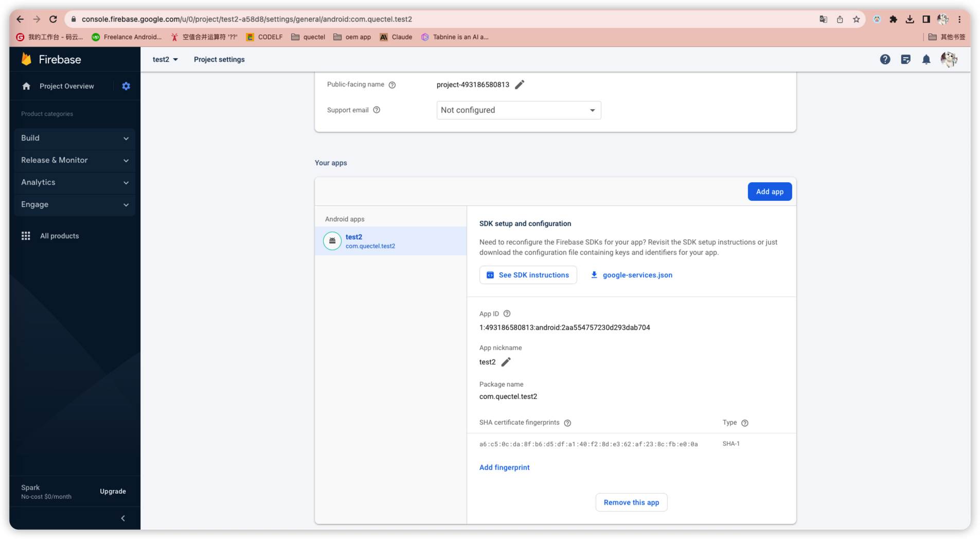The image size is (980, 539).
Task: Expand the Analytics category
Action: [75, 182]
